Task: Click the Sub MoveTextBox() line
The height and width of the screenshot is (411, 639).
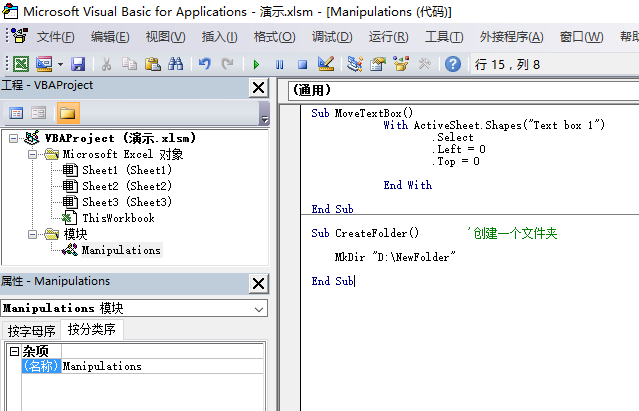Action: click(x=362, y=113)
